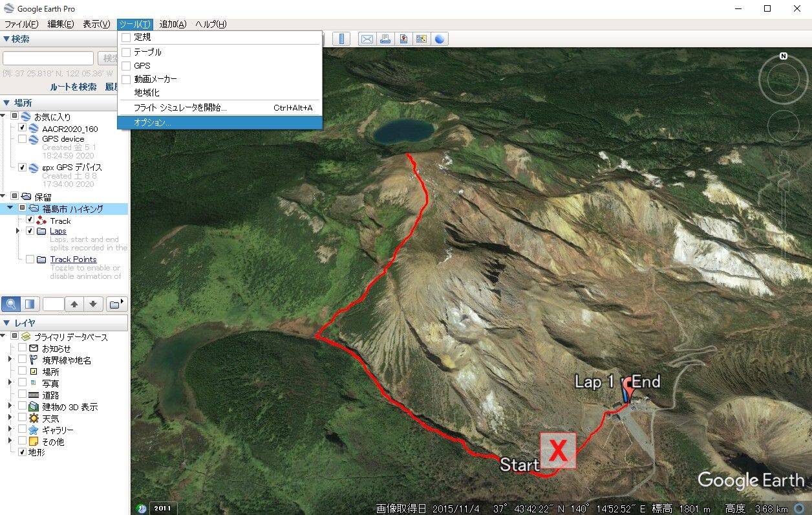Click the globe icon beside GPS device
812x515 pixels.
pyautogui.click(x=34, y=139)
